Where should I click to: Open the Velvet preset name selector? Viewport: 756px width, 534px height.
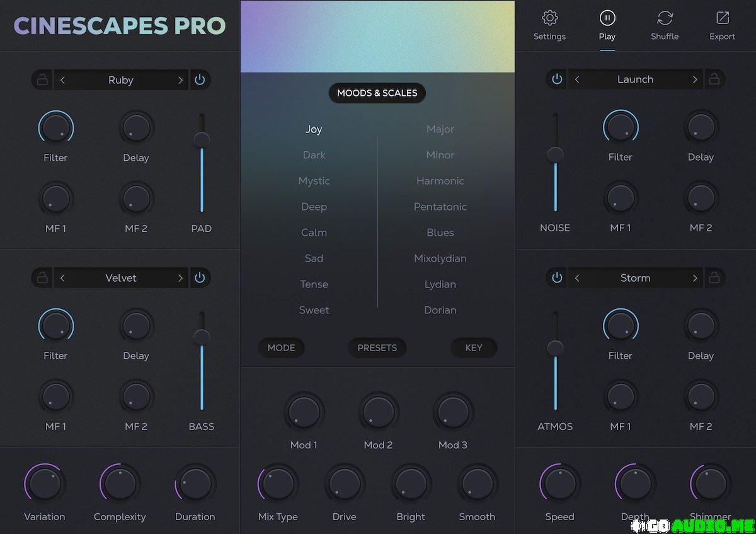coord(121,278)
